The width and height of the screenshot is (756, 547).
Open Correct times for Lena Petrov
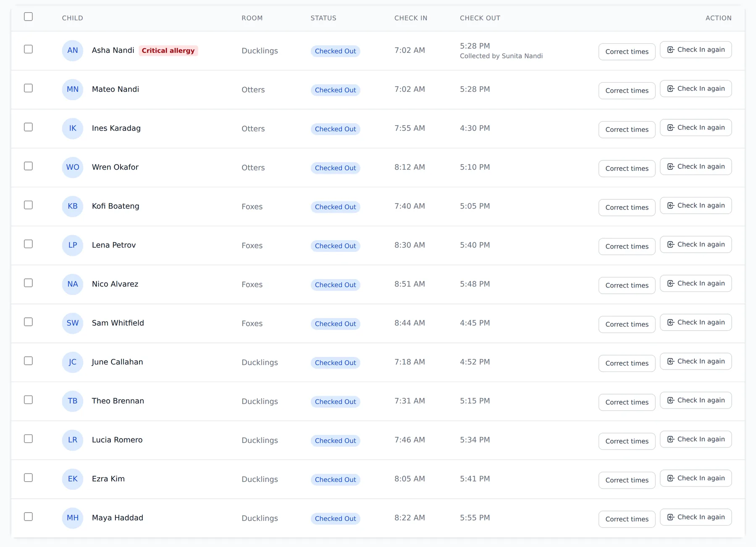627,246
